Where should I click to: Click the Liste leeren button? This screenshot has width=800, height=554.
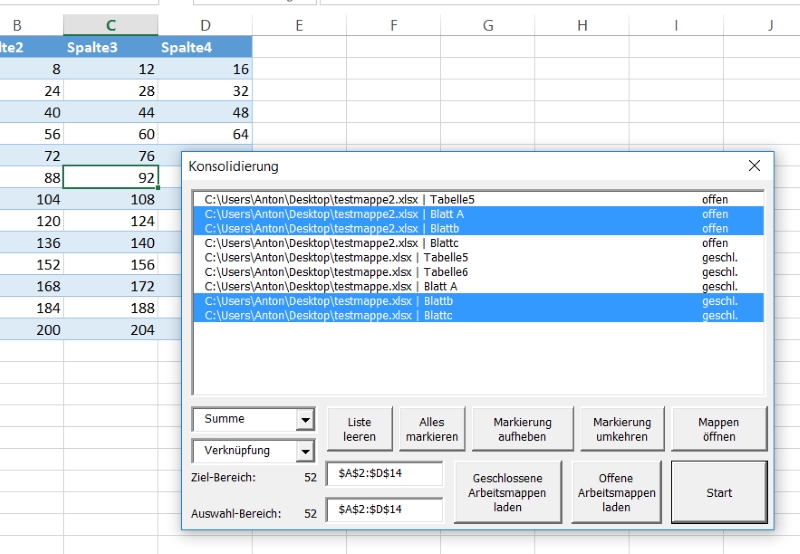tap(360, 429)
